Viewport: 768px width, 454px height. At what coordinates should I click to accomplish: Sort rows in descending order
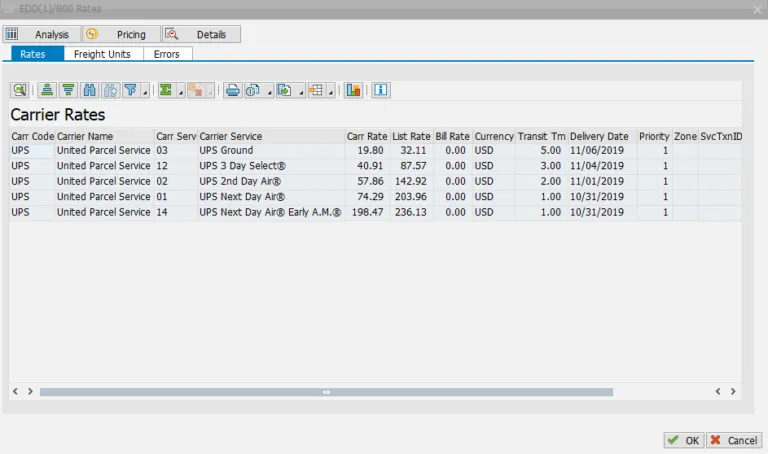click(68, 90)
